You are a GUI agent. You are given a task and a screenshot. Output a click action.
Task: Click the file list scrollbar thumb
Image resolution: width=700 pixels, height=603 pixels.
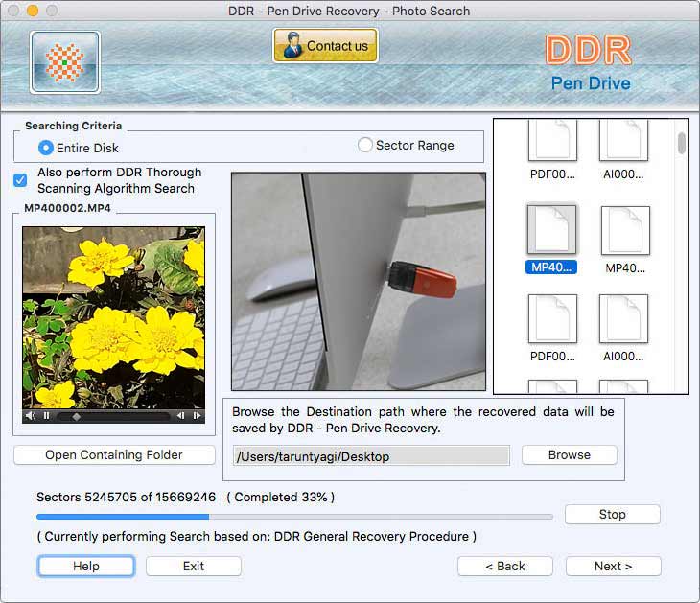(681, 143)
